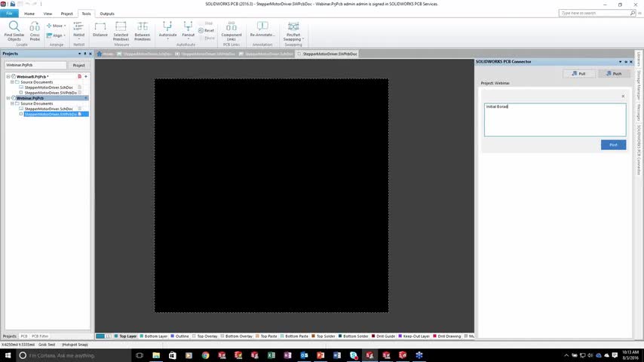The height and width of the screenshot is (362, 644).
Task: Select the StepperMotorDriver.SWPcbDoc document tab
Action: [x=327, y=54]
